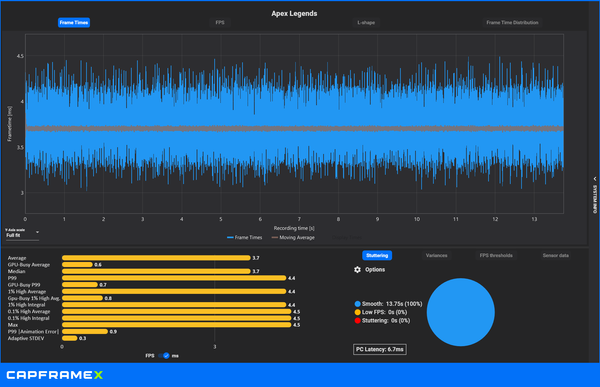
Task: Toggle Moving Average legend entry
Action: tap(293, 238)
